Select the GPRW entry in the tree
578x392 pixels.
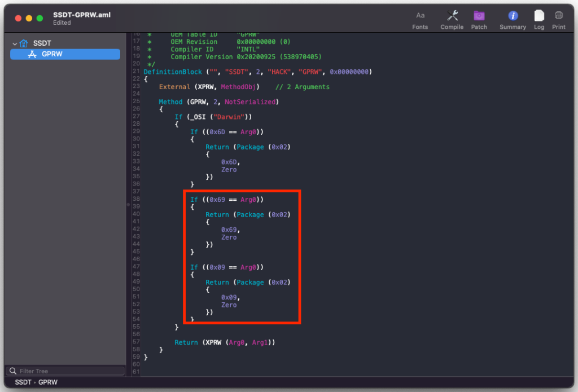tap(52, 54)
